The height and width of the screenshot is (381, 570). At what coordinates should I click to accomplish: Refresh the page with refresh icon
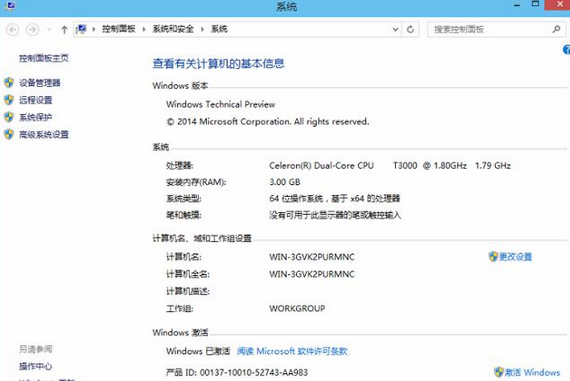[x=410, y=29]
